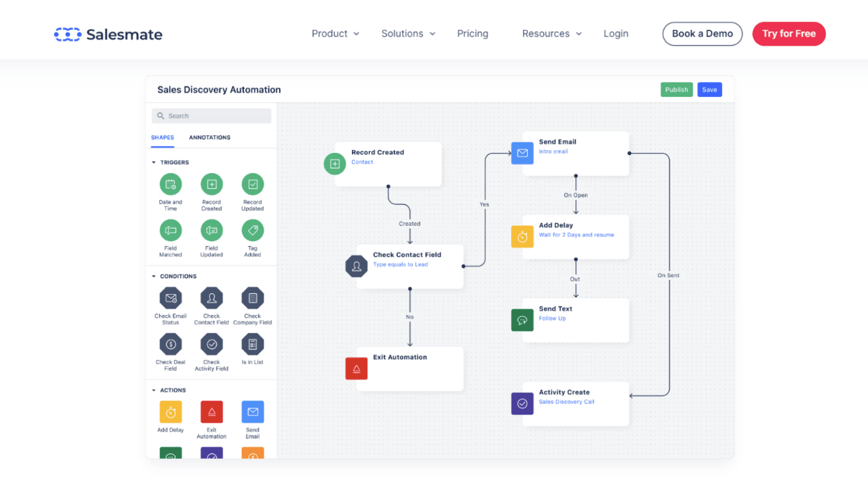Collapse the Triggers section

154,163
